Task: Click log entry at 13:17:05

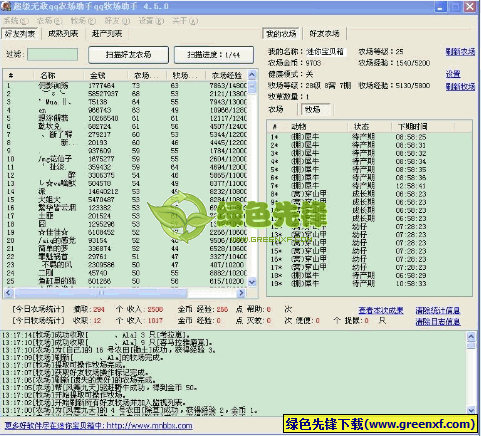Action: 100,388
